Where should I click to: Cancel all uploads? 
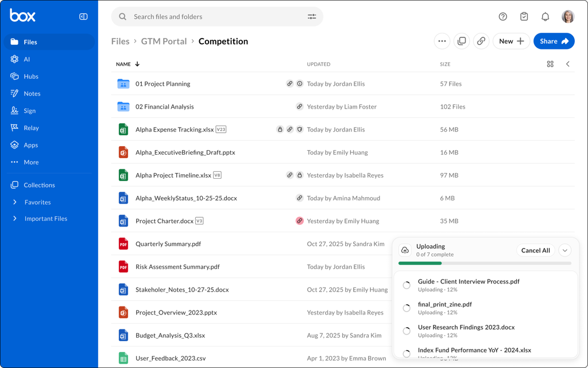(x=536, y=251)
